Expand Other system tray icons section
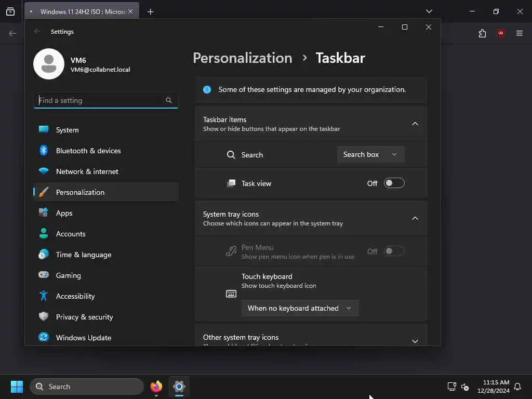 (x=415, y=341)
